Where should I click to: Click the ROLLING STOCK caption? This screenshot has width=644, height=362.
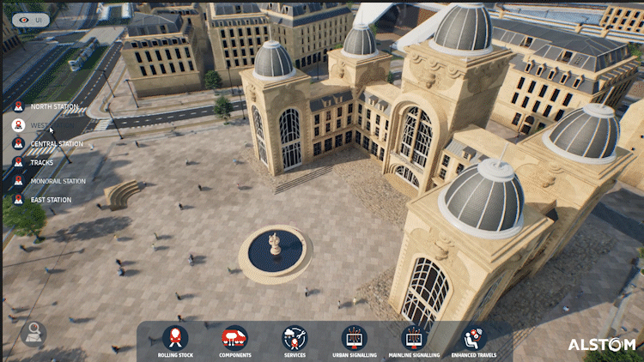175,355
